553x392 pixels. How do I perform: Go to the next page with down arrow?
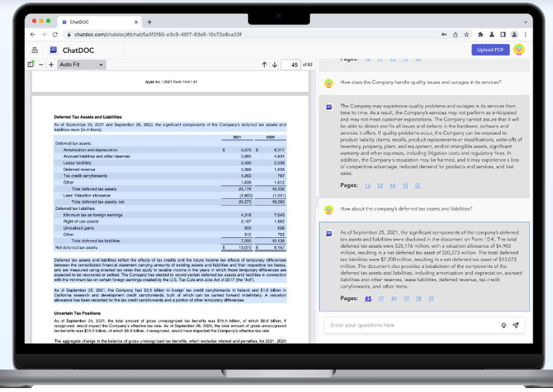274,65
